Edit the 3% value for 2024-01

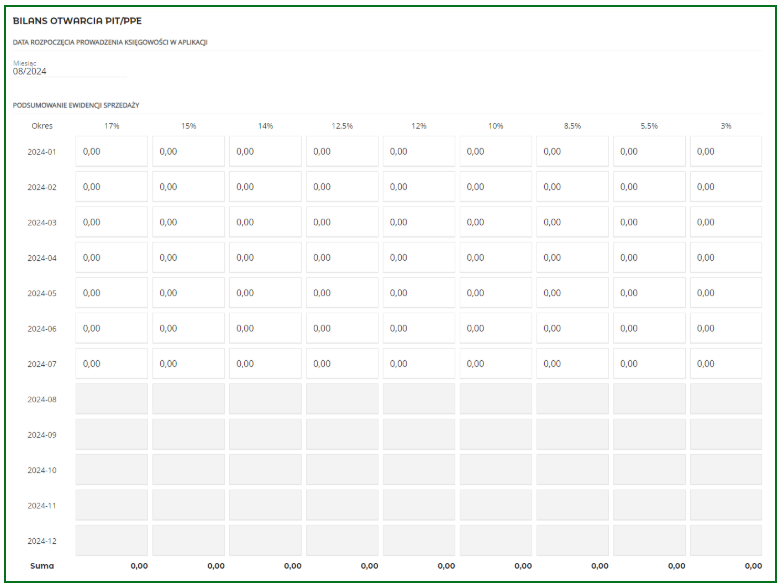(x=726, y=151)
